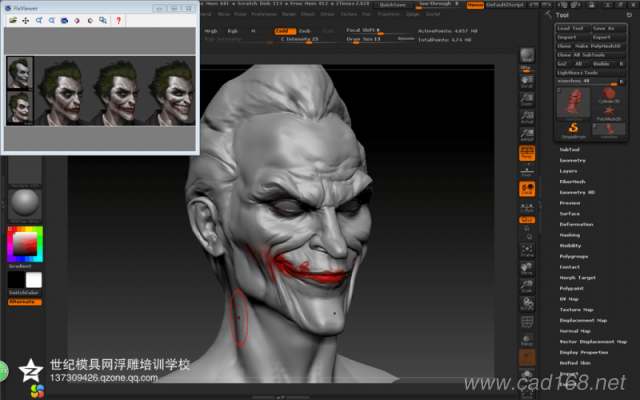Select the Scale navigation icon

point(527,286)
